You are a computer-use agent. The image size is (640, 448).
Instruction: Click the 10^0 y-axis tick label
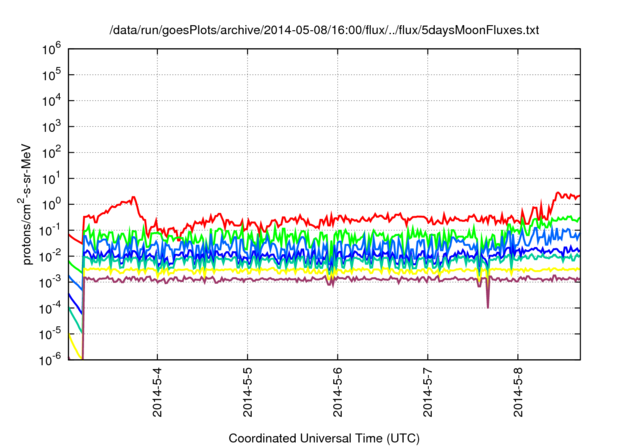(x=51, y=204)
